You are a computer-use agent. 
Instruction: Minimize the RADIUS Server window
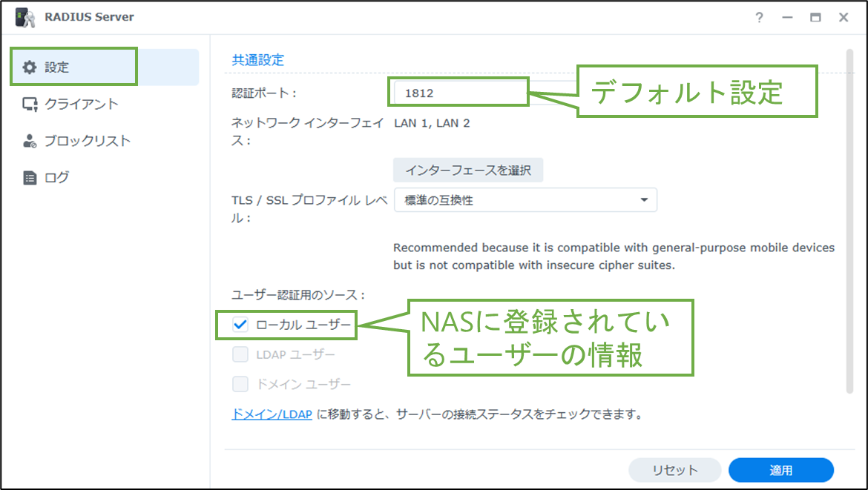click(787, 16)
